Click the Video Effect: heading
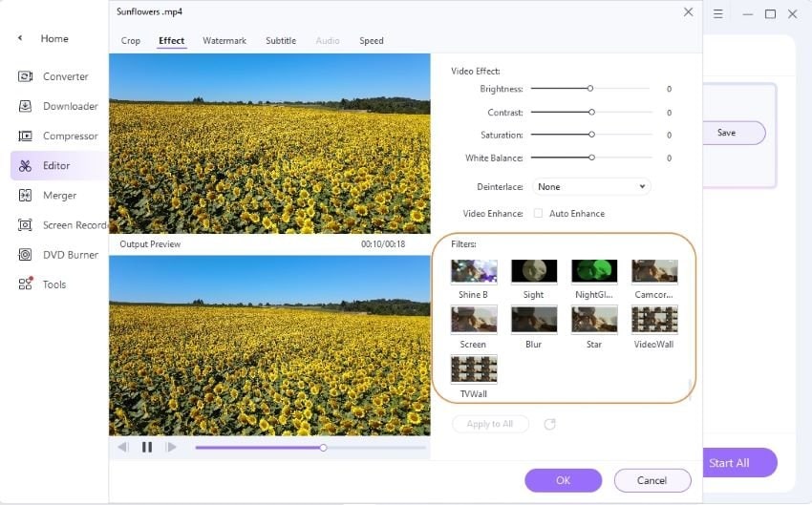 tap(476, 71)
